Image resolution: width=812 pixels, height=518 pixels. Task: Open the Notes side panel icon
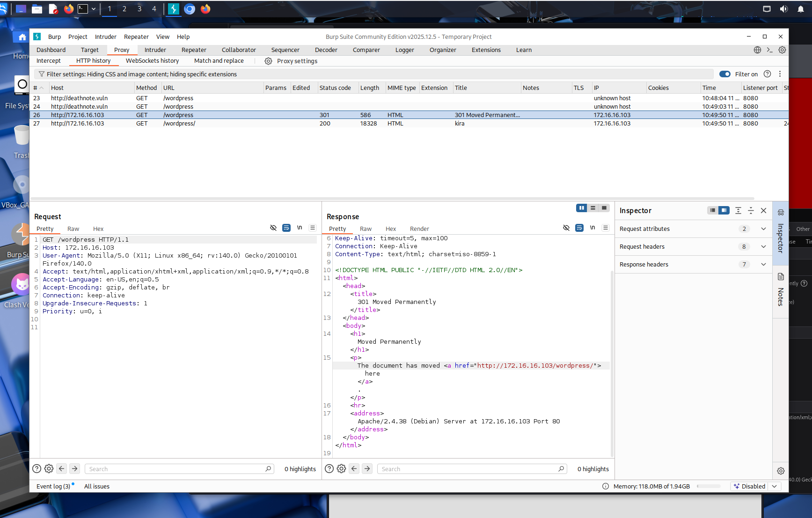point(781,277)
